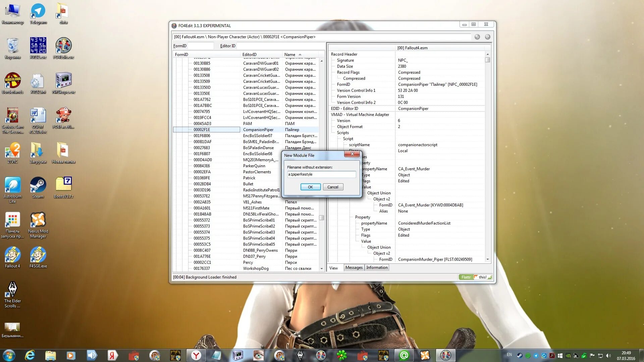Select the DN107_Perry record row
644x362 pixels.
(246, 256)
